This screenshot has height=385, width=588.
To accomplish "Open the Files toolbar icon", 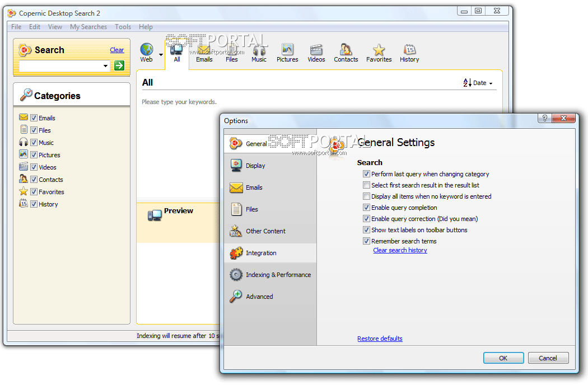I will (231, 49).
